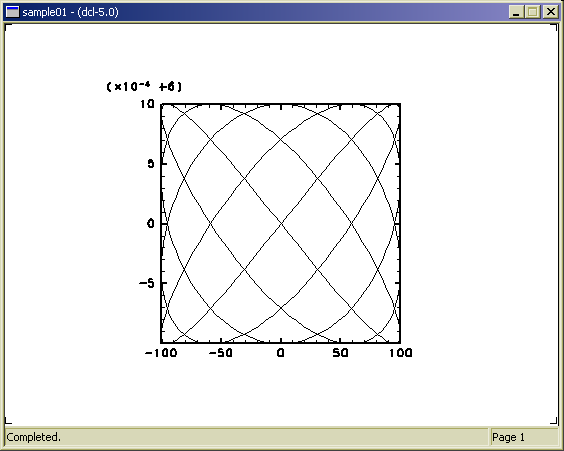Screen dimensions: 564x451
Task: Click the center crossing of the Lissajous curve
Action: click(281, 224)
